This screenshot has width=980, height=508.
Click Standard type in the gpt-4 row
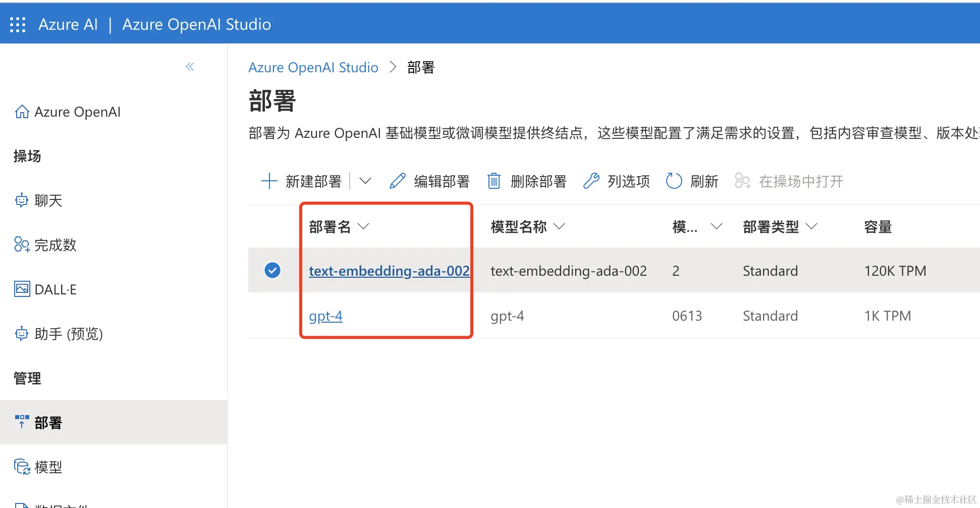point(771,316)
